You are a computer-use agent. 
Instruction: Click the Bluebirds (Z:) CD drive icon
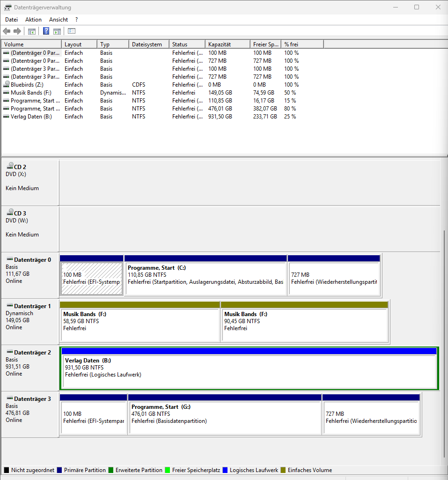[x=6, y=84]
